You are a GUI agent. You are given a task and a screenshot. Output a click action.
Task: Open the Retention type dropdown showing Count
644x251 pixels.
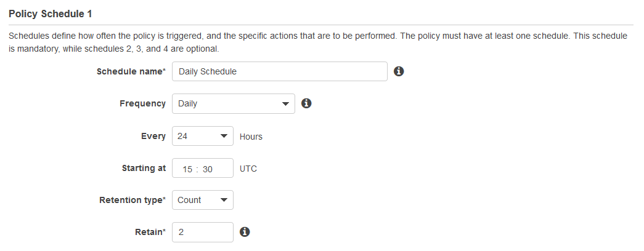coord(203,200)
